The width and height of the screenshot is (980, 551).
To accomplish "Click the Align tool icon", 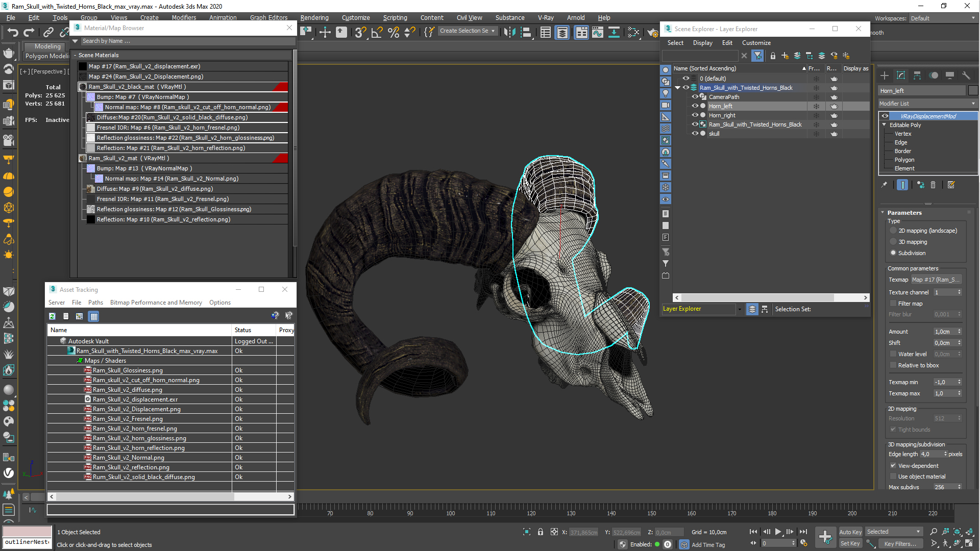I will click(526, 33).
